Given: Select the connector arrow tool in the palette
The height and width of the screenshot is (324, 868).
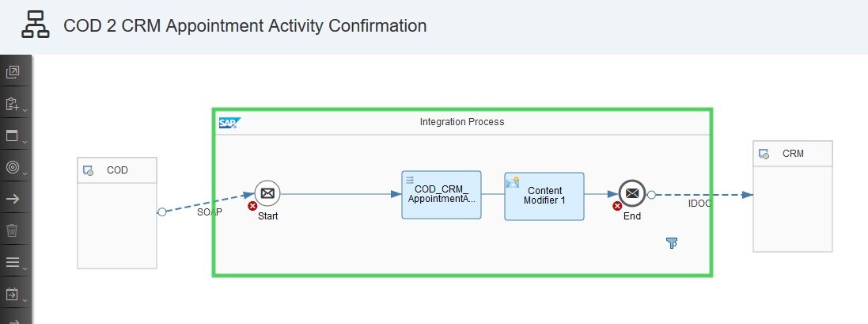Looking at the screenshot, I should pyautogui.click(x=13, y=199).
